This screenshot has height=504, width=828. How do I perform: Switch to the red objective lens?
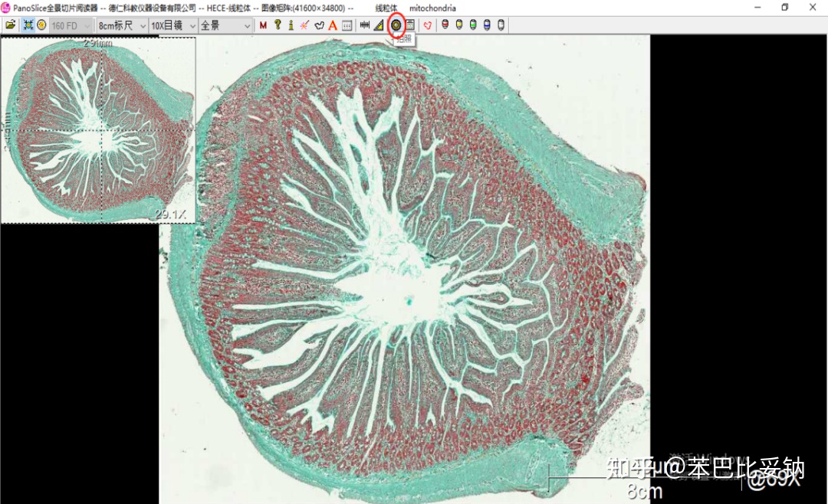click(x=445, y=25)
